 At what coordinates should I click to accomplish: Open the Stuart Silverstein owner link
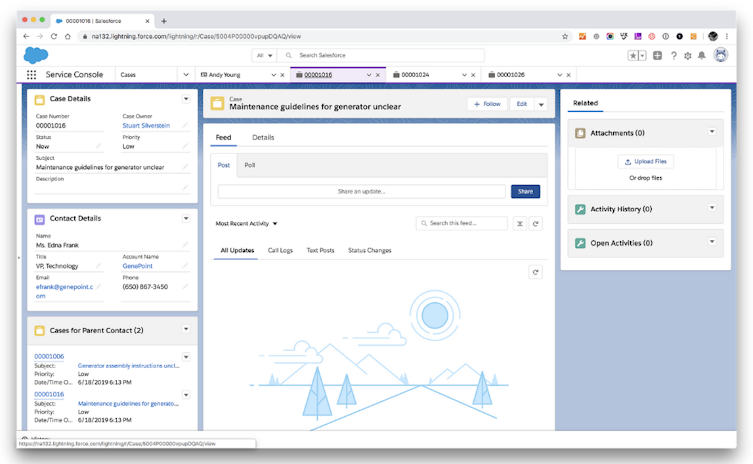(146, 126)
